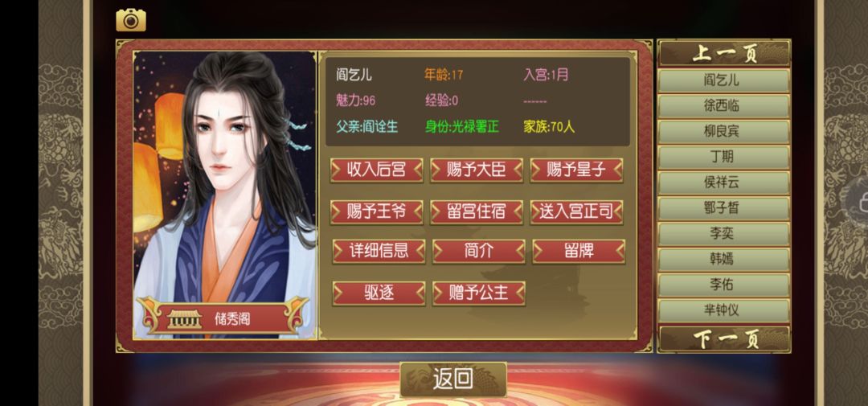Viewport: 868px width, 406px height.
Task: Send to 送入宫正司
Action: tap(576, 212)
